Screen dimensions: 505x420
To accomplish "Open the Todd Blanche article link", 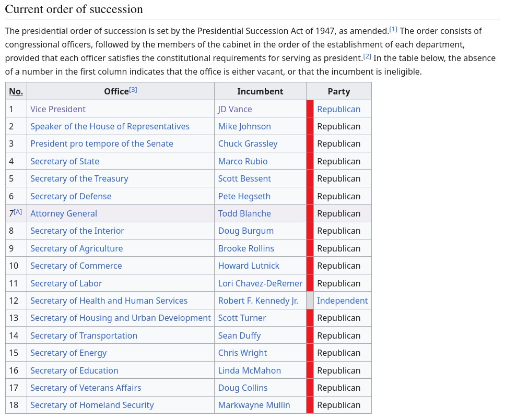I will tap(245, 214).
